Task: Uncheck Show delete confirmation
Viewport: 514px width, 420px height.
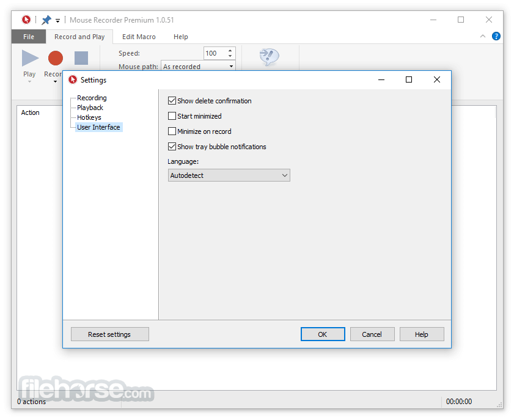Action: [x=172, y=101]
